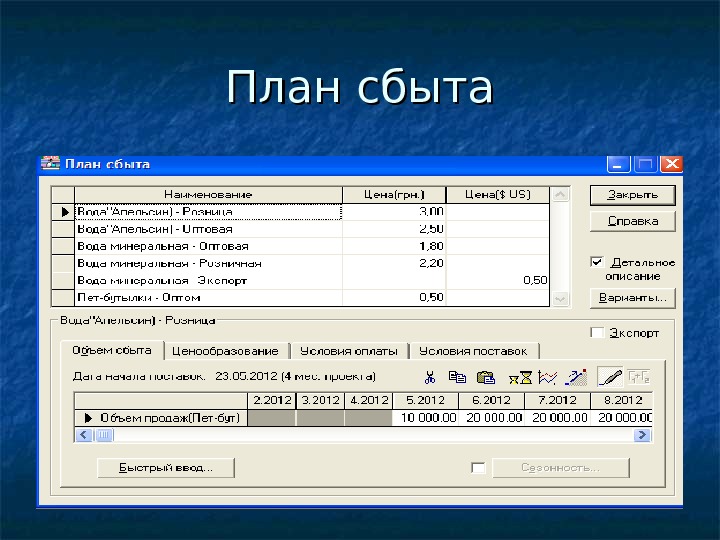The width and height of the screenshot is (720, 540).
Task: Click the 4.2012 month column header
Action: pos(369,400)
